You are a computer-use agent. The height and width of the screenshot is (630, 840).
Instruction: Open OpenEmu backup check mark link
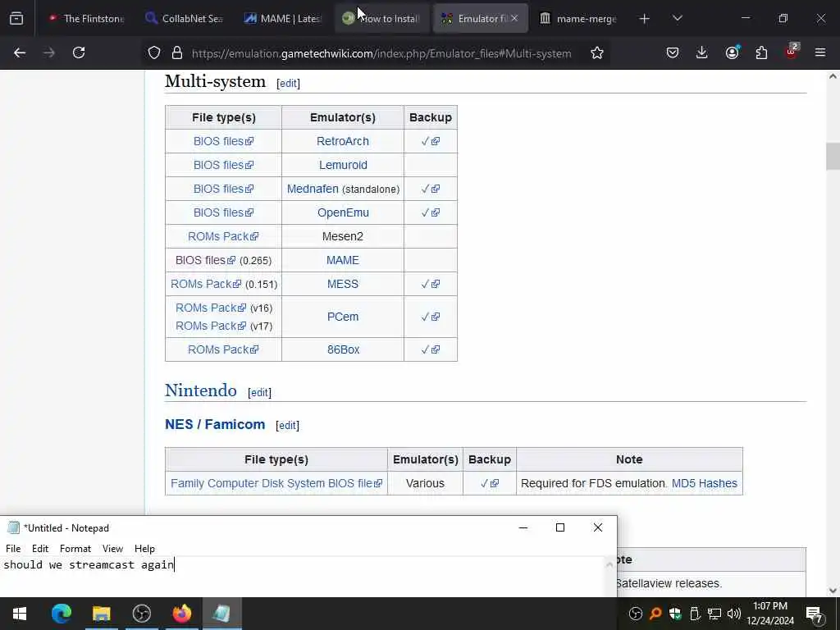pyautogui.click(x=430, y=212)
